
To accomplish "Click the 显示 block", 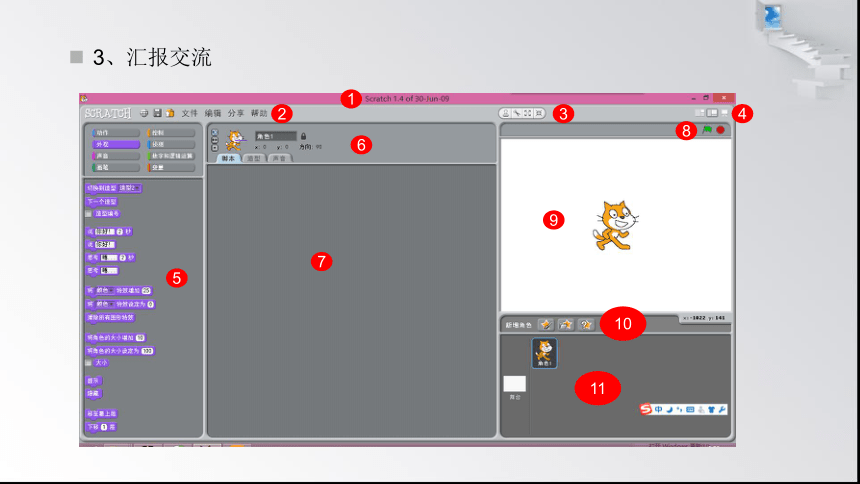I will pyautogui.click(x=94, y=381).
